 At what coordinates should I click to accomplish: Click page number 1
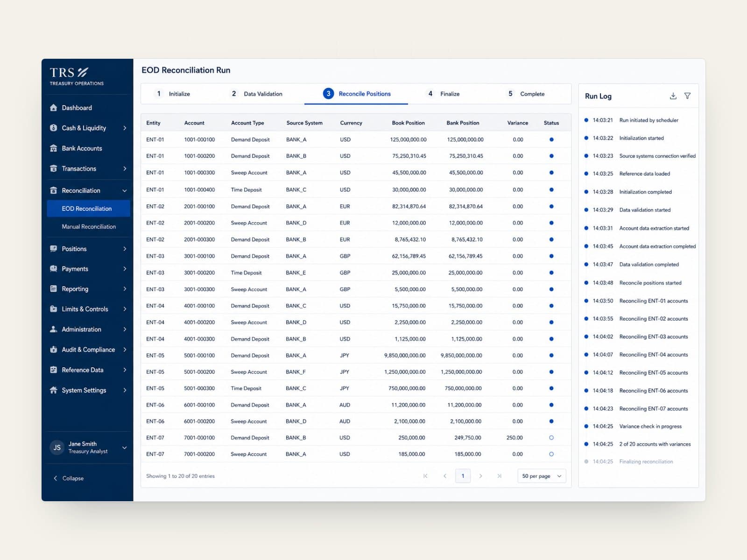coord(463,476)
